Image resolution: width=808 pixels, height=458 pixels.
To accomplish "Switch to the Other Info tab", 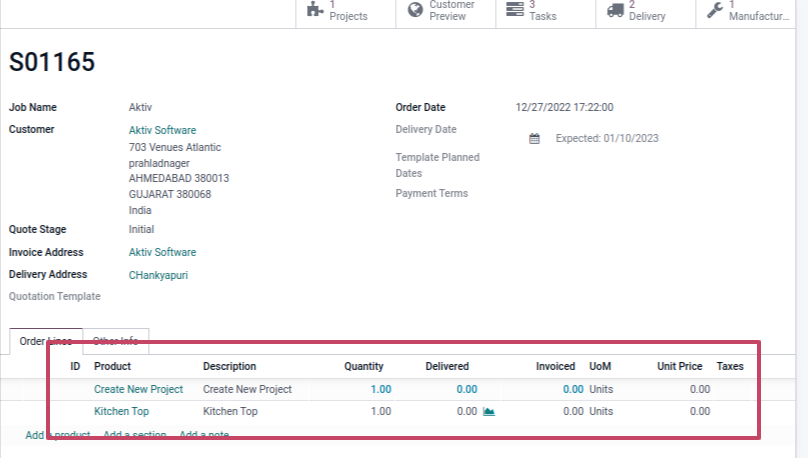I will pyautogui.click(x=115, y=341).
